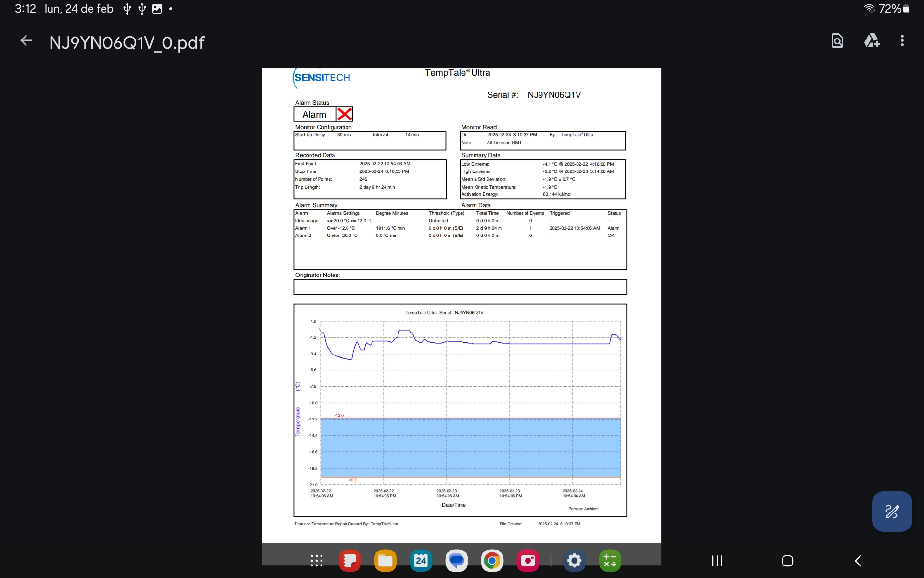Tap 'Under -20.0 °C' alarm setting

coord(342,236)
